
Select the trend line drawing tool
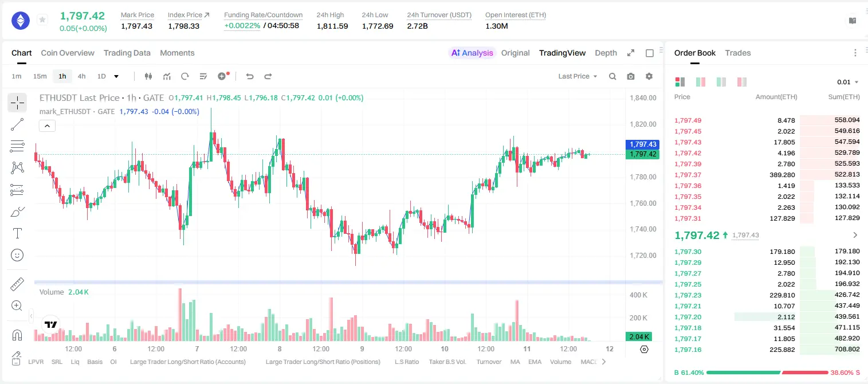(x=17, y=124)
